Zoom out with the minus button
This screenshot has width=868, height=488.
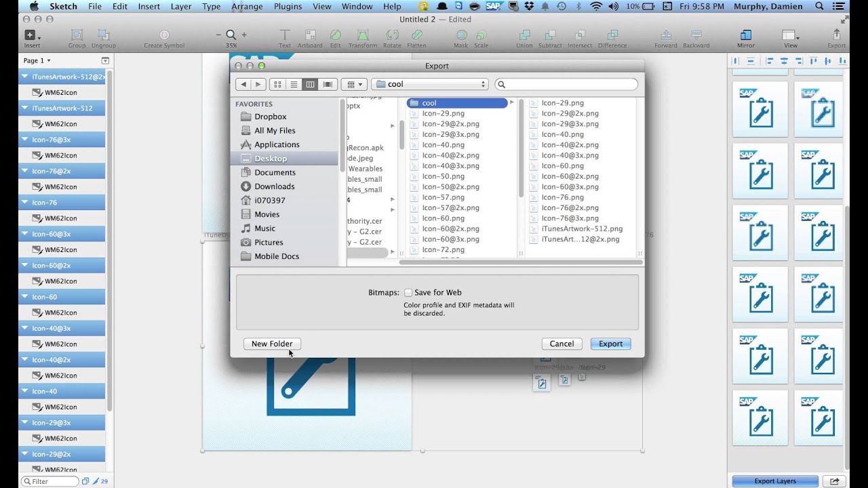[x=218, y=35]
